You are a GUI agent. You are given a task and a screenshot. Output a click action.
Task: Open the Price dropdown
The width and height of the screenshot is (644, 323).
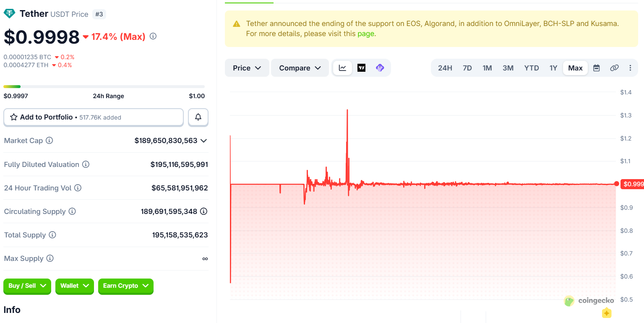[247, 68]
